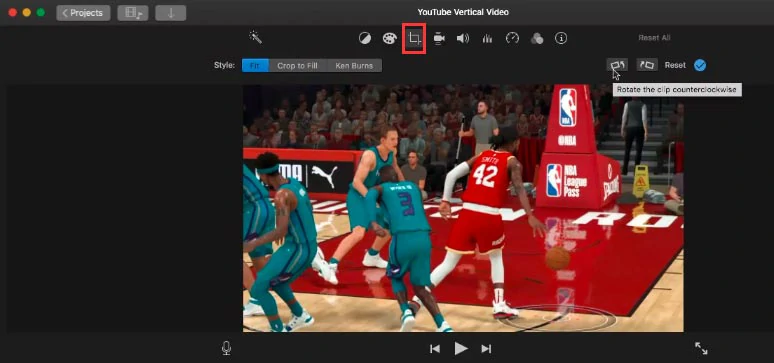Open the stabilization camera tool
Viewport: 774px width, 363px height.
click(439, 38)
